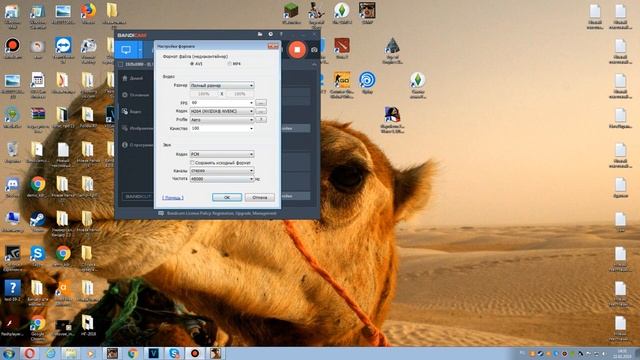The image size is (640, 360).
Task: Open the Home tab in Bandicam's sidebar
Action: click(x=133, y=78)
